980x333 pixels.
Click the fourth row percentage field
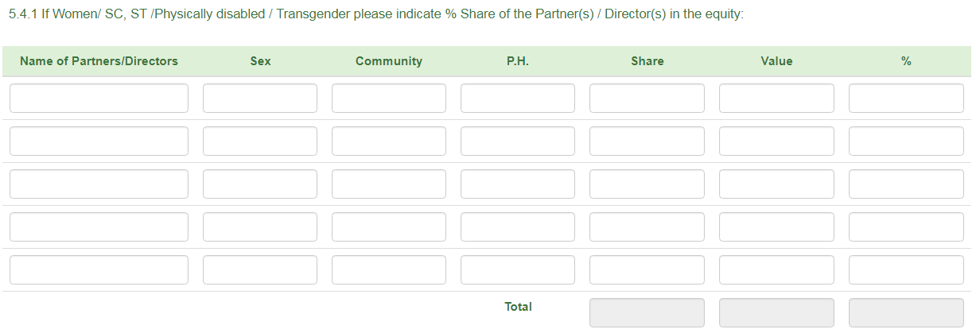[906, 227]
